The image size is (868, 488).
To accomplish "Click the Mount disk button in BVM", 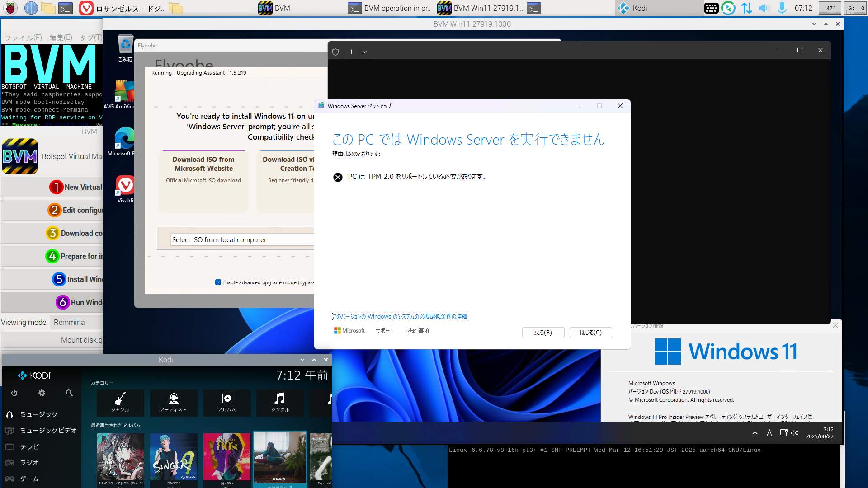I will click(x=52, y=340).
